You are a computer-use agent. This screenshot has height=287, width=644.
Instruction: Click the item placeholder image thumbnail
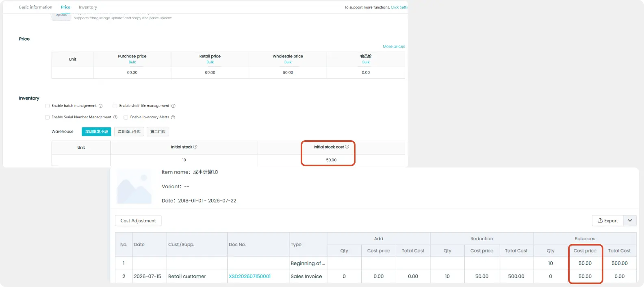pos(134,187)
